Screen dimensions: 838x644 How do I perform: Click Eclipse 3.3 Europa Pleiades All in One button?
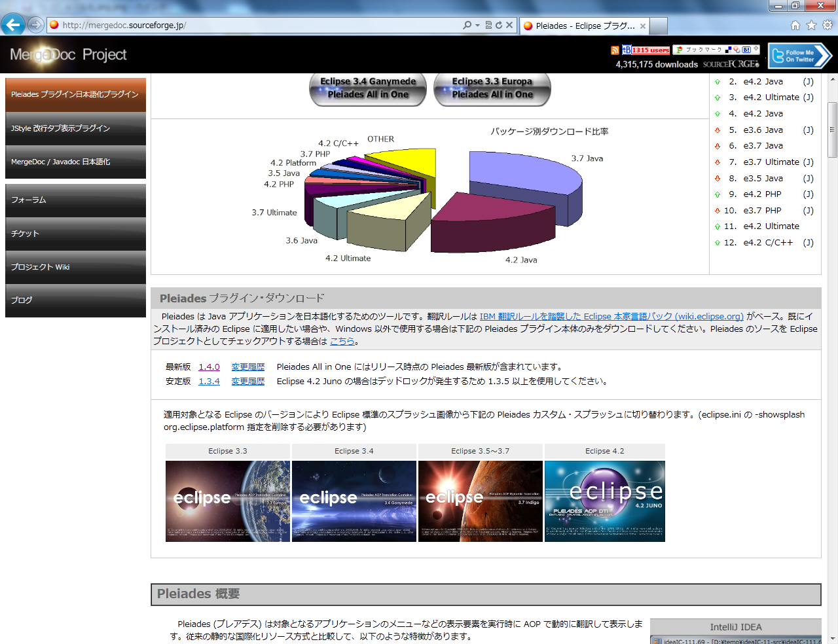pyautogui.click(x=492, y=88)
